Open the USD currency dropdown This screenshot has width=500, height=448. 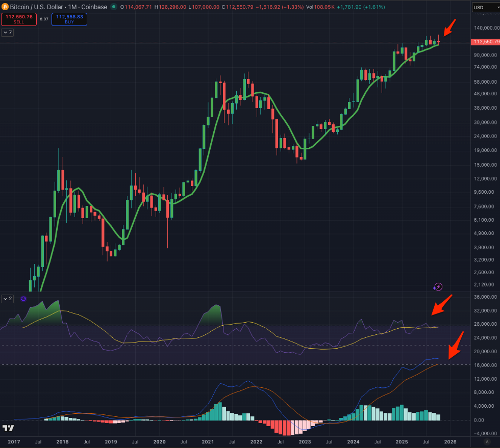coord(486,7)
